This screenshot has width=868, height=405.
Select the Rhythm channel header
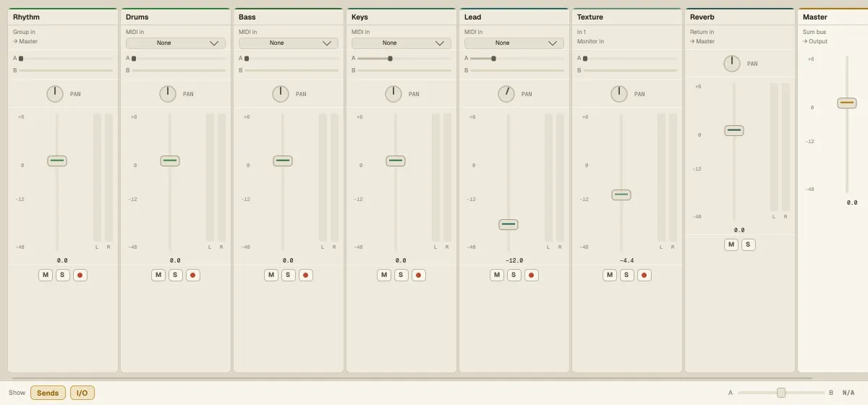[63, 17]
